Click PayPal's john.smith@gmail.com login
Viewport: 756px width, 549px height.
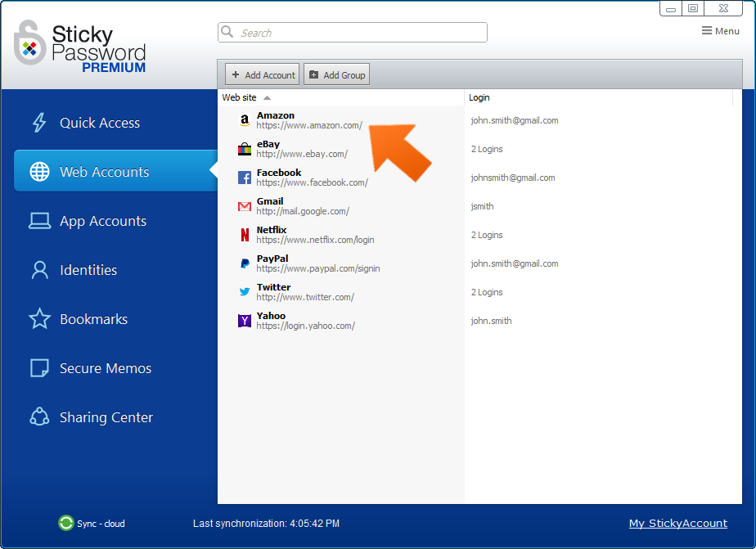[x=515, y=263]
